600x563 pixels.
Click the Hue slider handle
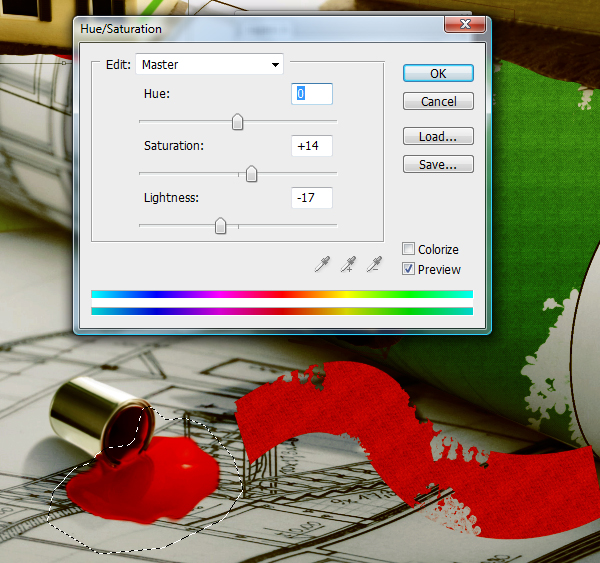238,122
